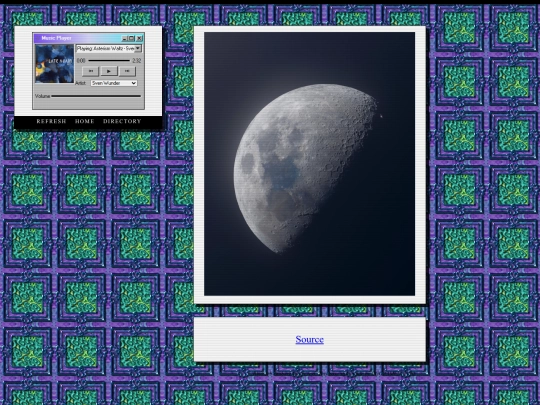Open the DIRECTORY page
The image size is (540, 405).
coord(122,121)
